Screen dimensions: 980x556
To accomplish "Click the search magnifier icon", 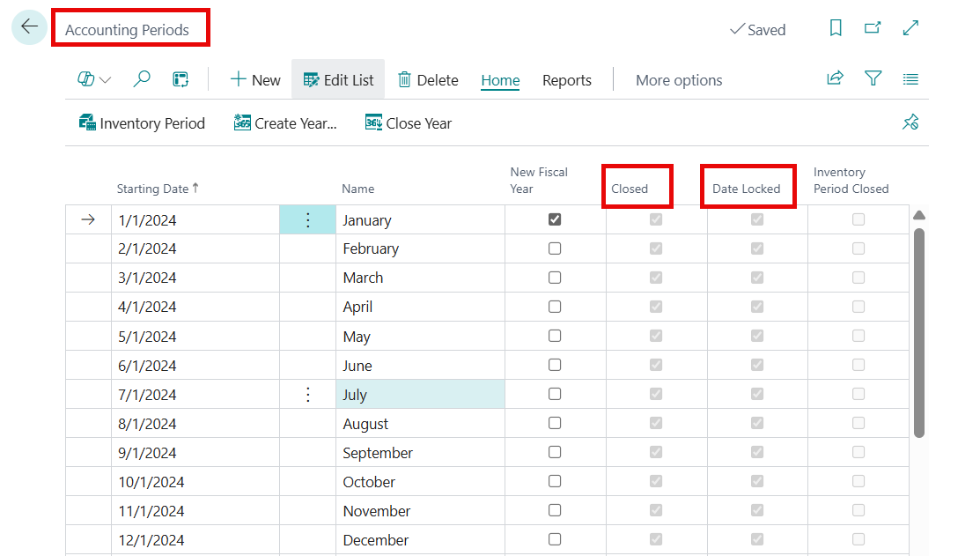I will click(x=141, y=80).
